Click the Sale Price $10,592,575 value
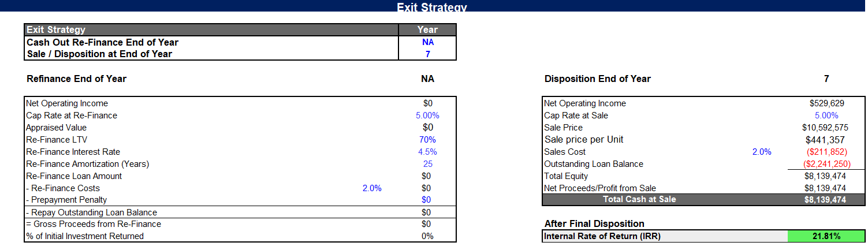 point(826,128)
